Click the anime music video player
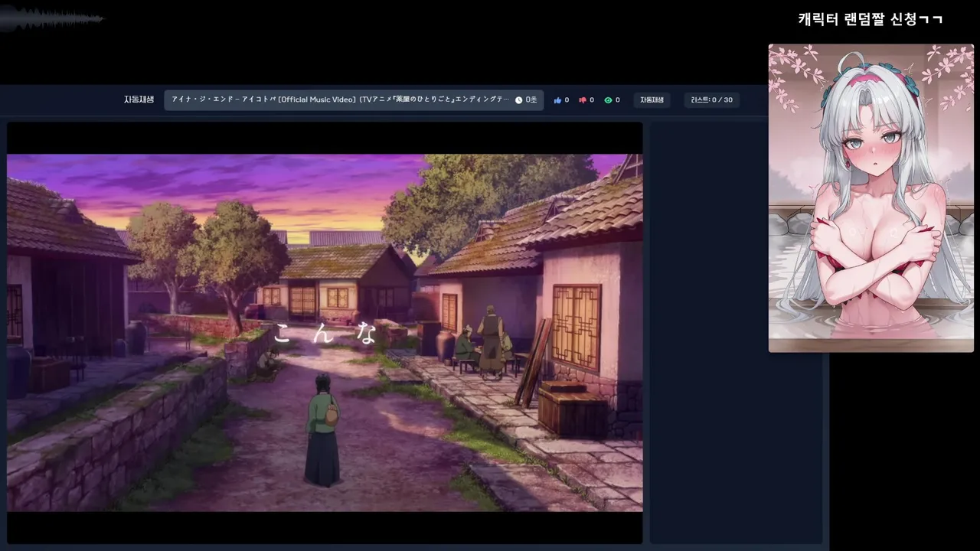This screenshot has height=551, width=980. click(x=325, y=333)
